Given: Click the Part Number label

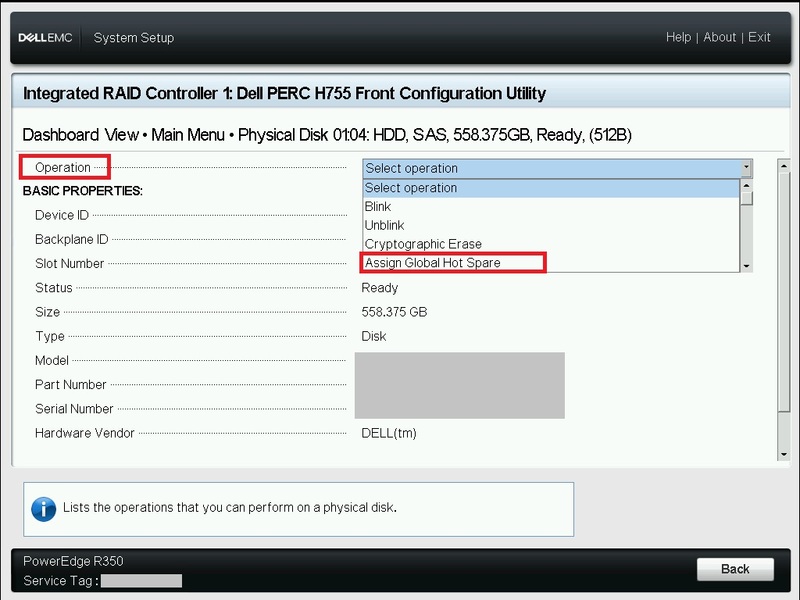Looking at the screenshot, I should pyautogui.click(x=70, y=385).
